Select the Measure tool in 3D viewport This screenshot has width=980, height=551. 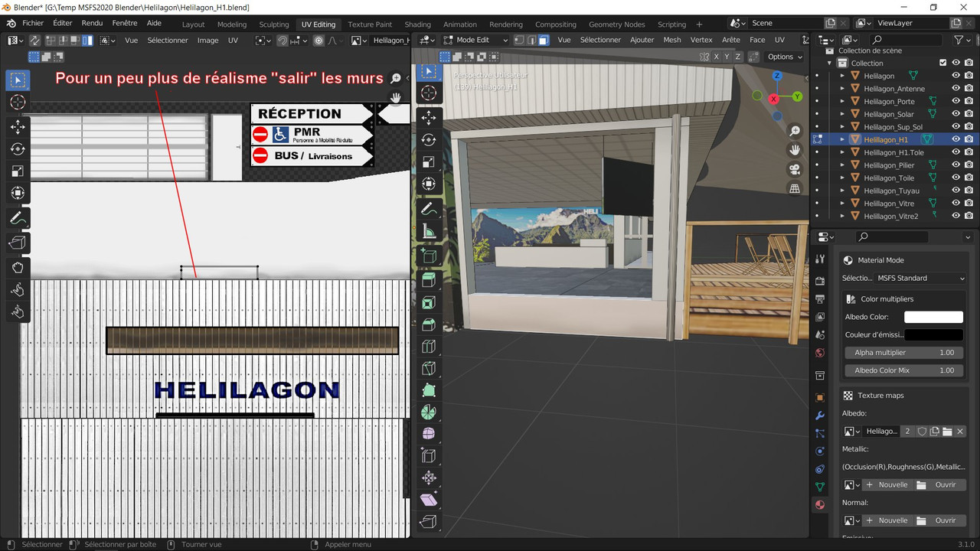coord(429,231)
